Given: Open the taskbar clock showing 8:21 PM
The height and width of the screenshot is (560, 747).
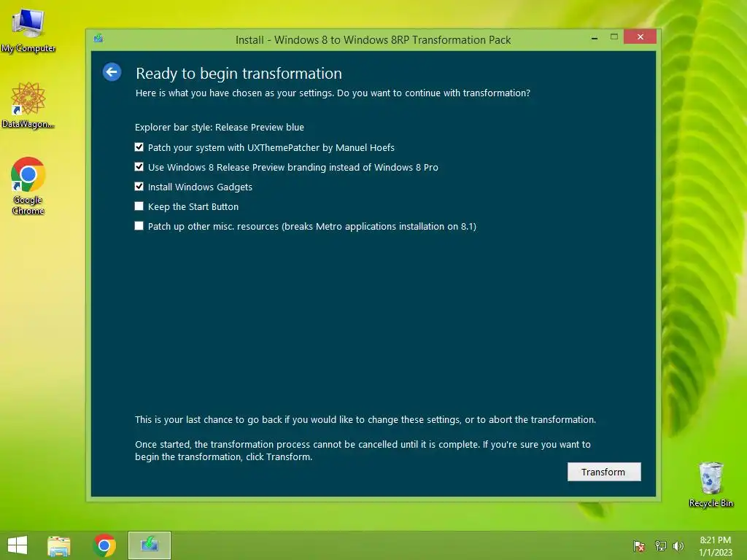Looking at the screenshot, I should click(x=715, y=546).
